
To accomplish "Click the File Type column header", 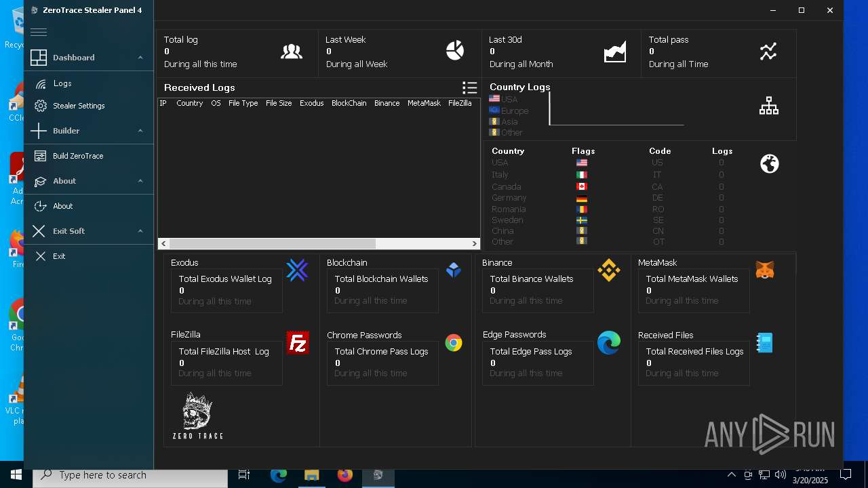I will coord(243,104).
